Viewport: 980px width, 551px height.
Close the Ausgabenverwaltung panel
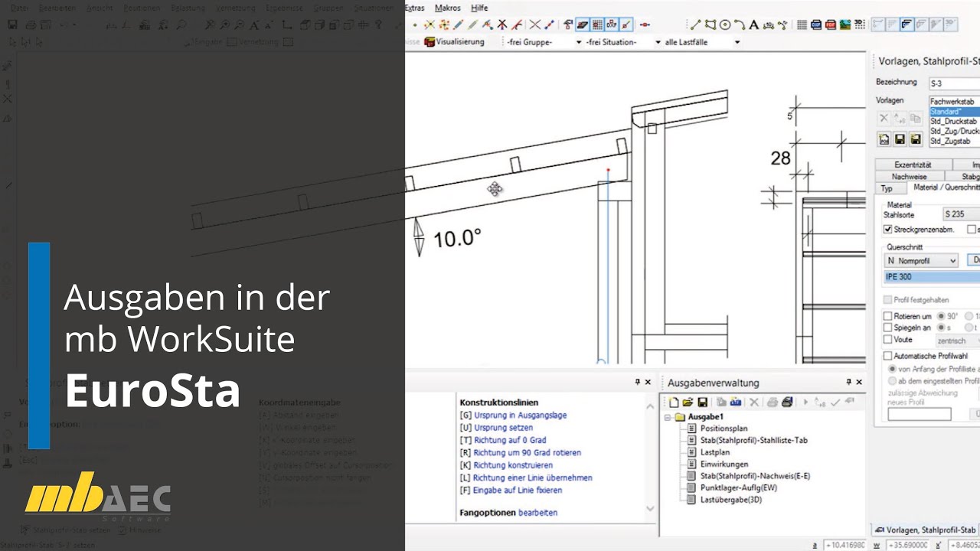tap(859, 382)
